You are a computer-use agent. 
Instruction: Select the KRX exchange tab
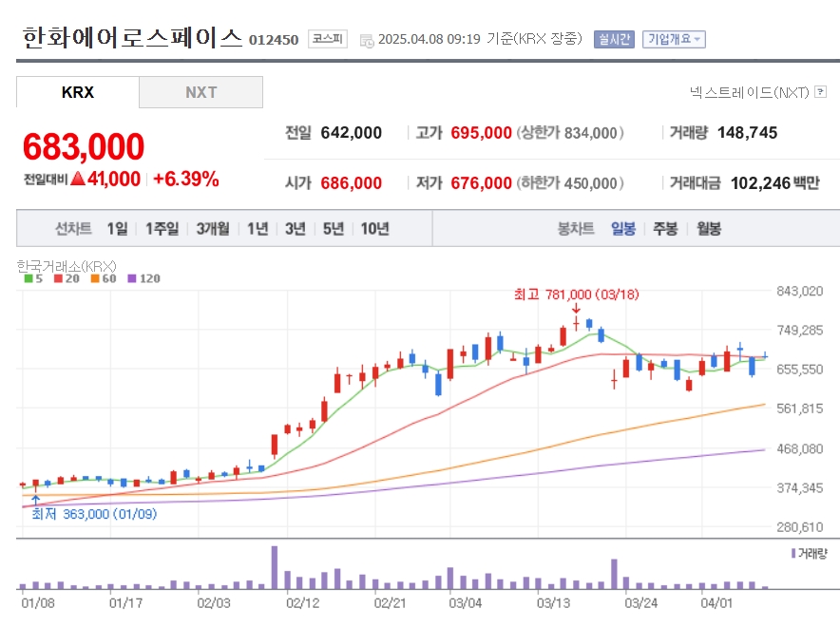pyautogui.click(x=78, y=92)
